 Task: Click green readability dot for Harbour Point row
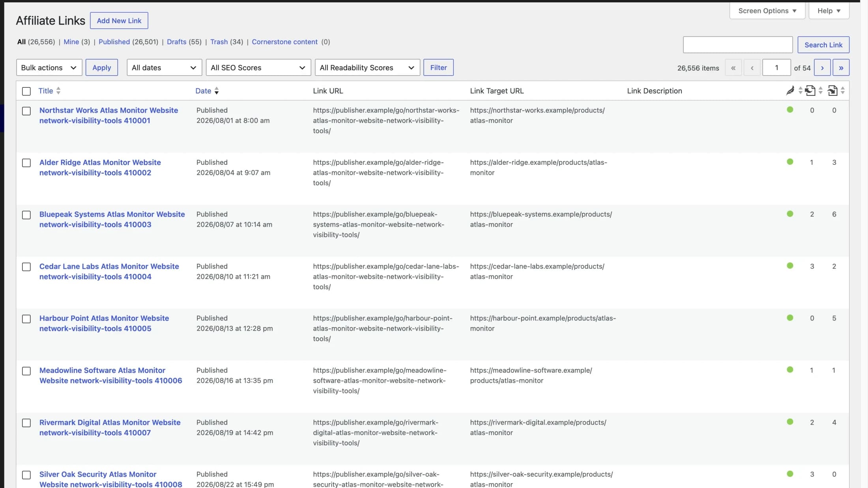coord(790,318)
